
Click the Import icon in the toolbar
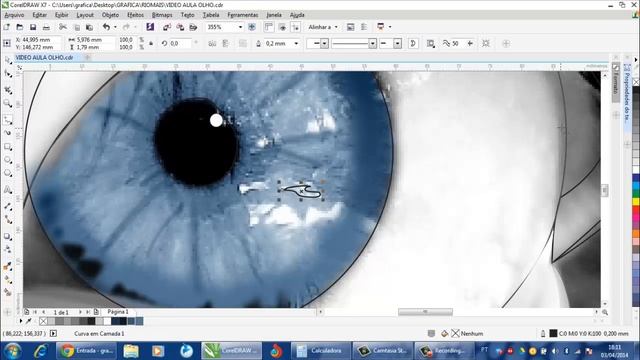click(167, 27)
